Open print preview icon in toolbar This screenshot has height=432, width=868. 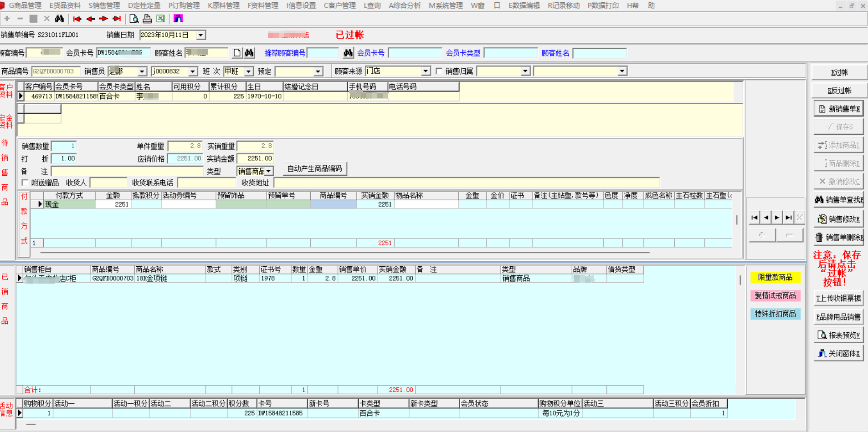tap(134, 19)
